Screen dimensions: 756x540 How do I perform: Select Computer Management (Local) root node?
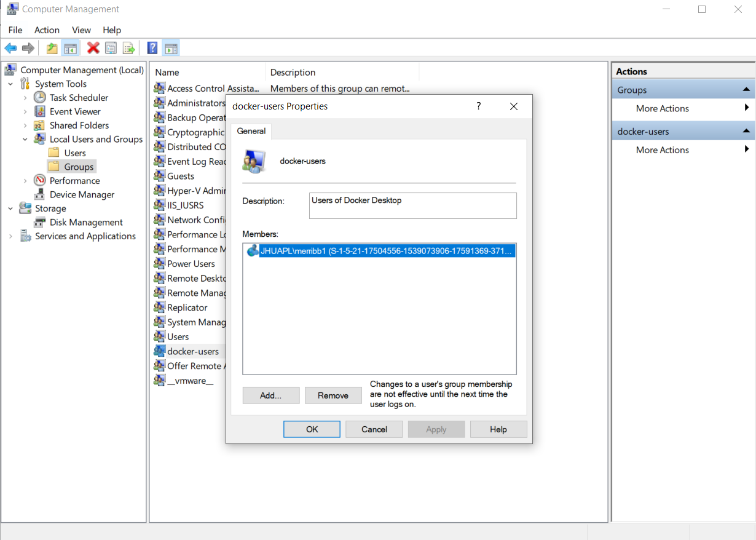point(82,69)
